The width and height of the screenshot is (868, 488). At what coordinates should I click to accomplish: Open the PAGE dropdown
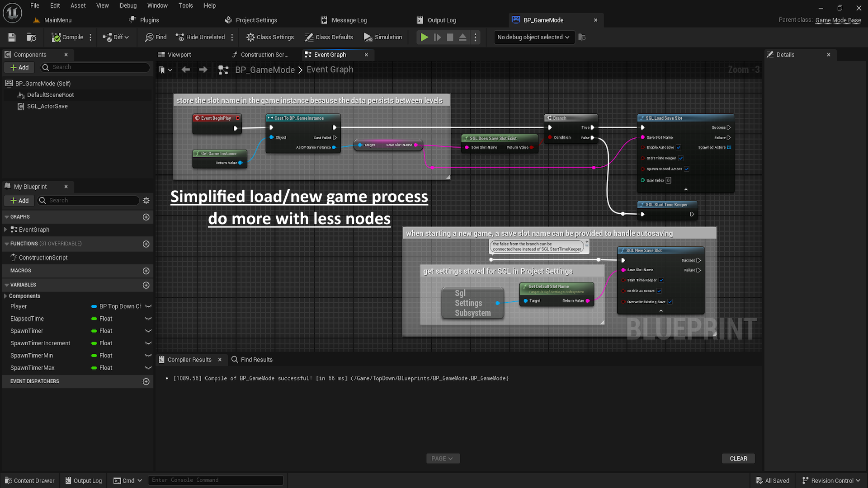[443, 459]
